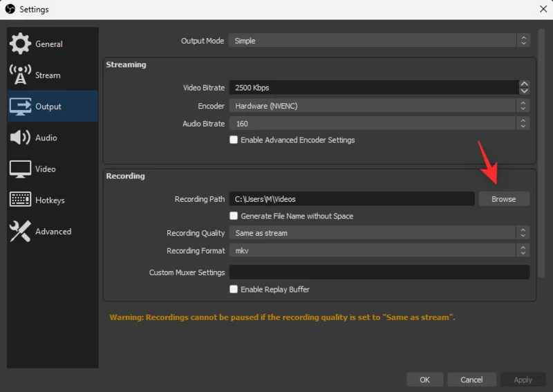Open the Stream settings antenna icon

[x=20, y=75]
